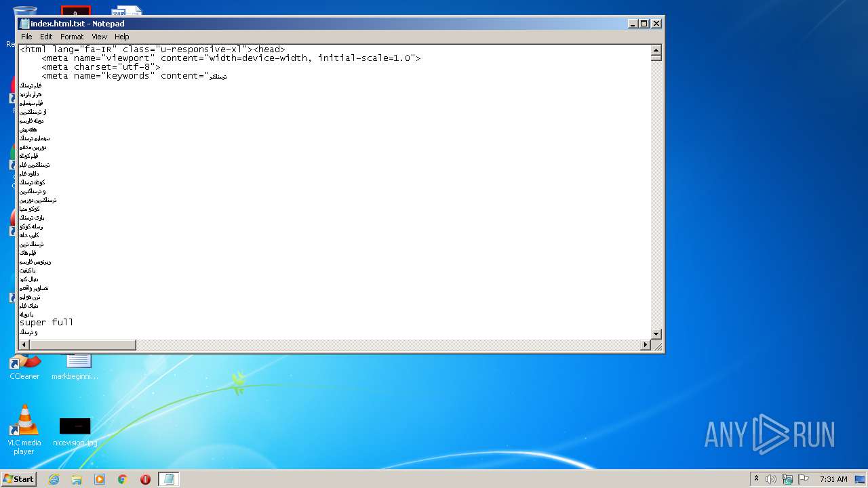The width and height of the screenshot is (868, 488).
Task: Click the Notepad window resize grip
Action: tap(657, 346)
